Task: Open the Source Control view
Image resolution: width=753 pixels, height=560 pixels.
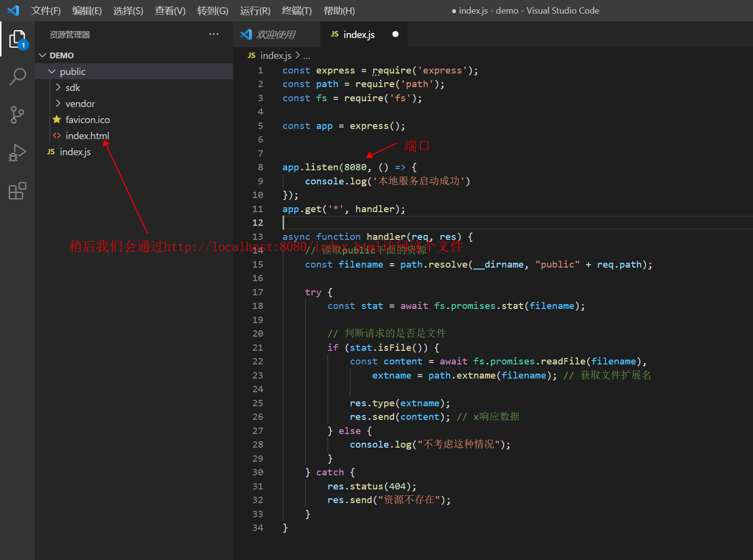Action: (18, 115)
